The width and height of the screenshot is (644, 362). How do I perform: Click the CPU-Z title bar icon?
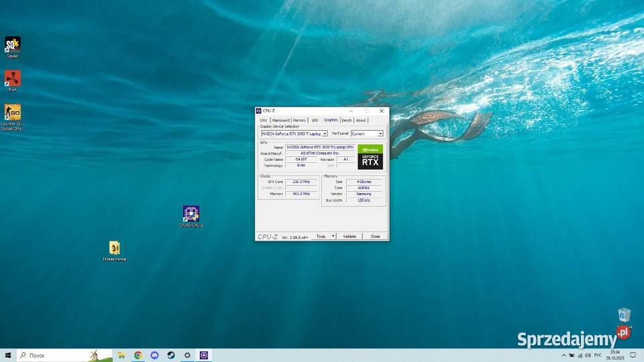pos(258,111)
